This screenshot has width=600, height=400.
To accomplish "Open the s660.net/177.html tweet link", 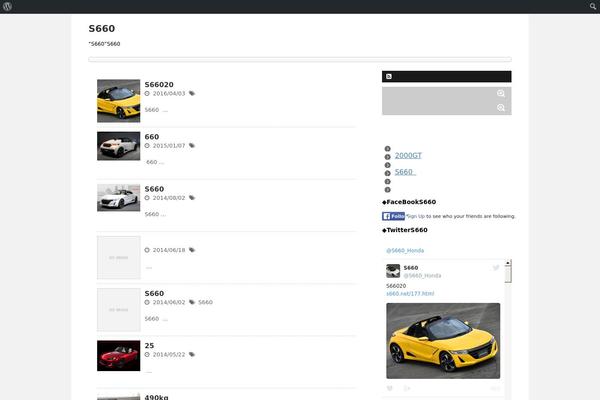I will [410, 294].
